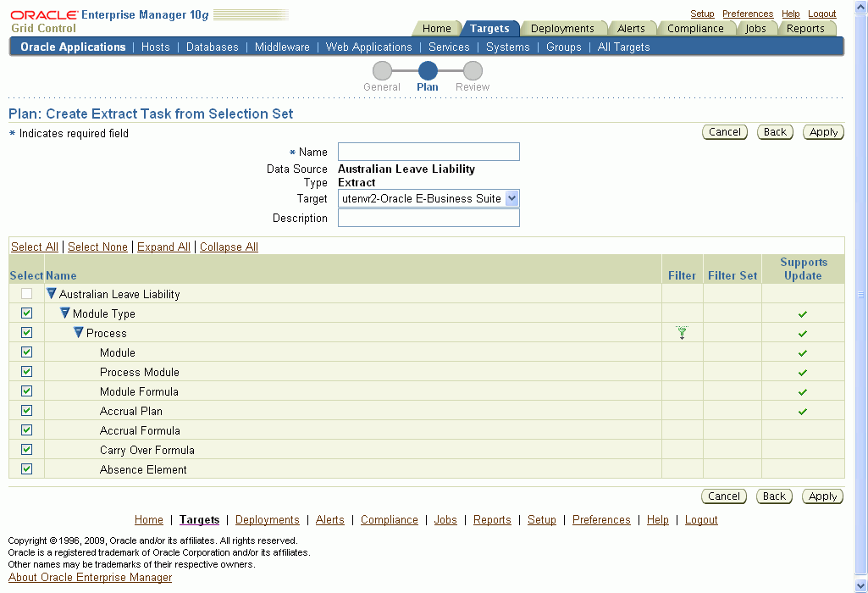The width and height of the screenshot is (868, 593).
Task: Switch to the Deployments tab
Action: pyautogui.click(x=562, y=28)
